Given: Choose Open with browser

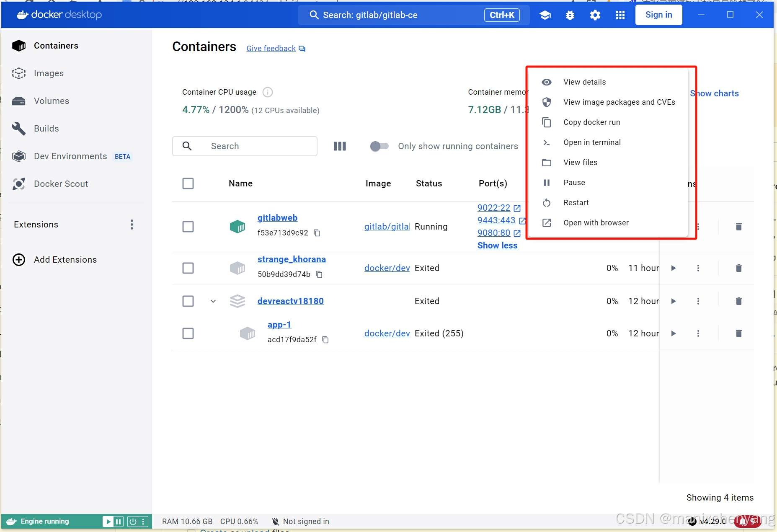Looking at the screenshot, I should (x=608, y=223).
